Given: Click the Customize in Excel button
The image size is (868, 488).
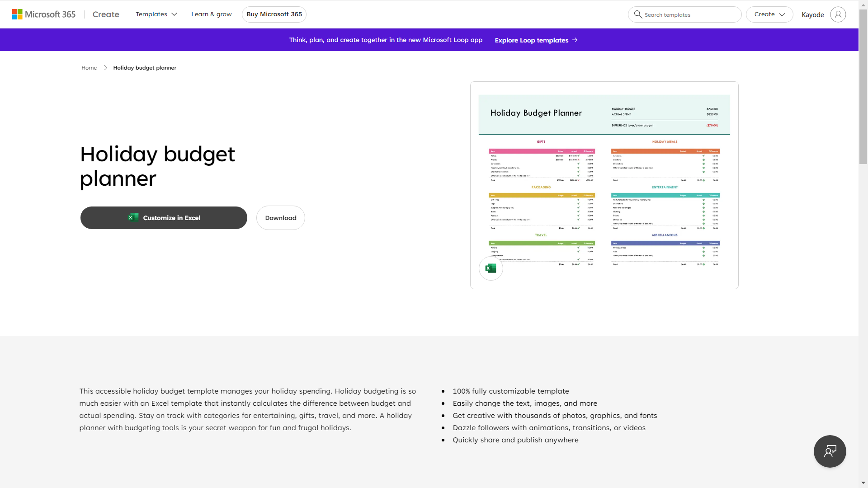Looking at the screenshot, I should [x=163, y=217].
